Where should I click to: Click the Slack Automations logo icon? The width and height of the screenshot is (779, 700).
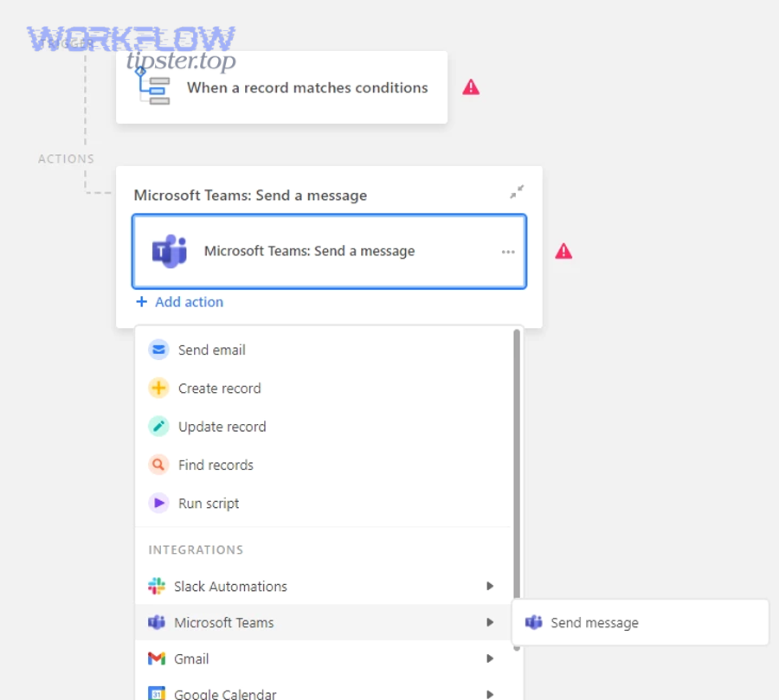(x=157, y=586)
